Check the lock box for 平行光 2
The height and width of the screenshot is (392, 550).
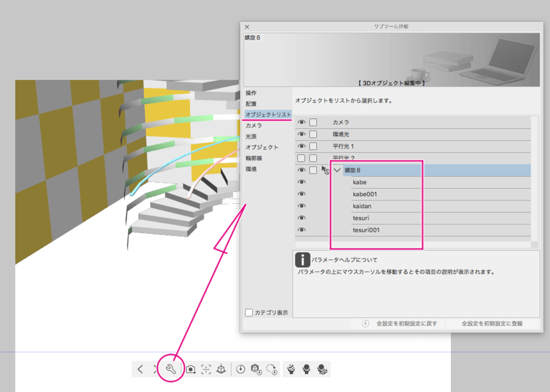pyautogui.click(x=313, y=158)
